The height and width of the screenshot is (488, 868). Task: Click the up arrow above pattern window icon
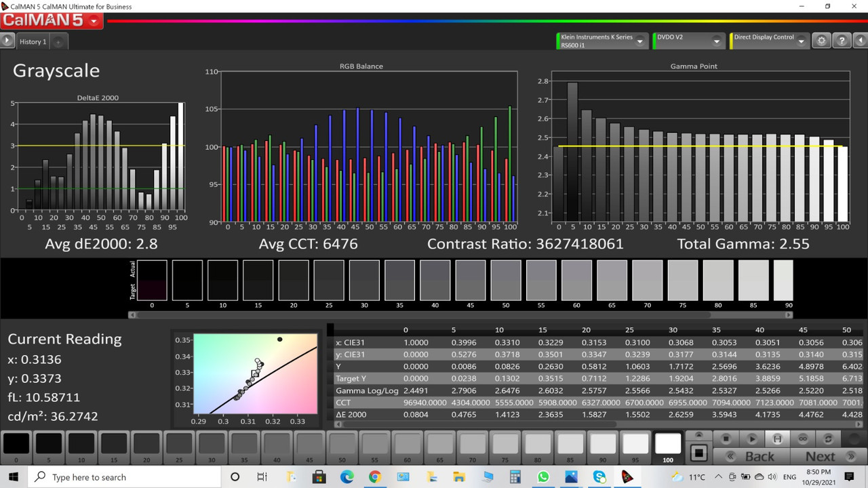coord(698,436)
